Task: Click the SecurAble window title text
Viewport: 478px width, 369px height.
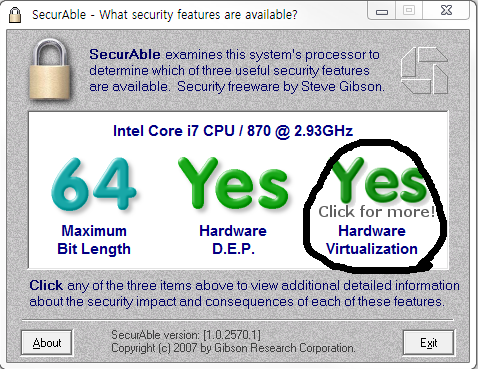Action: pyautogui.click(x=165, y=15)
